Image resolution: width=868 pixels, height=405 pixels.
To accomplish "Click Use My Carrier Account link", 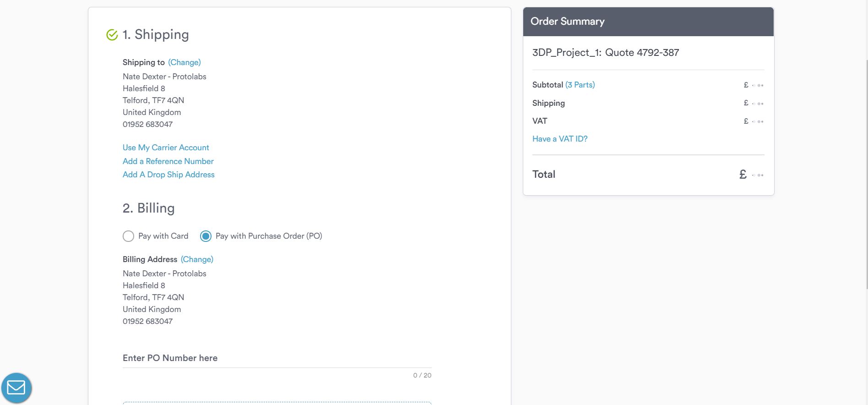I will tap(166, 148).
